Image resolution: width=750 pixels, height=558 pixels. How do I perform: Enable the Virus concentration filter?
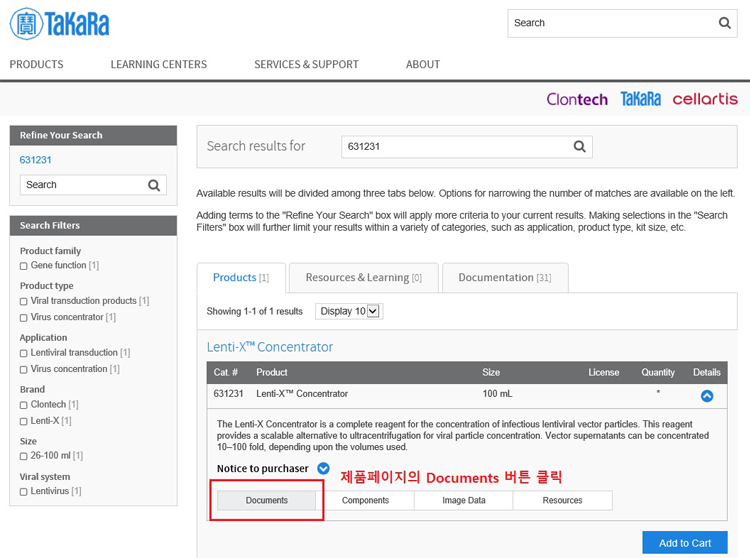pyautogui.click(x=23, y=370)
